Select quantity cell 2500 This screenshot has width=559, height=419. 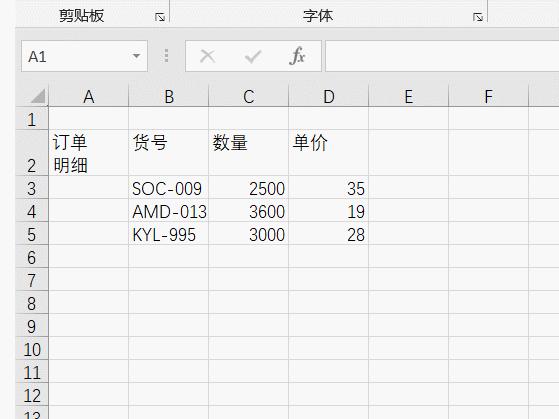tap(248, 187)
